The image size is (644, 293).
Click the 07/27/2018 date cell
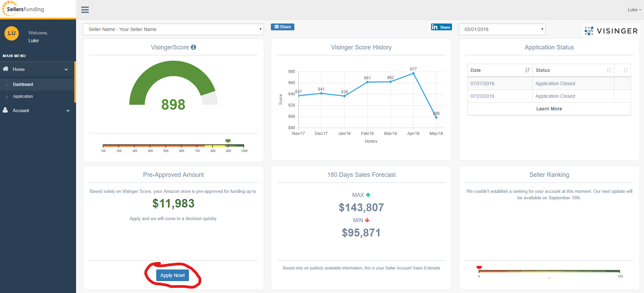pos(500,83)
